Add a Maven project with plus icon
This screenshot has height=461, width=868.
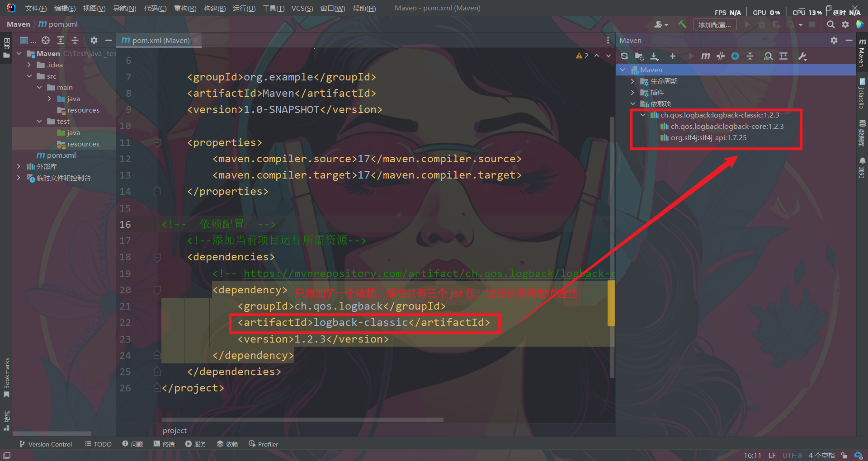[673, 56]
